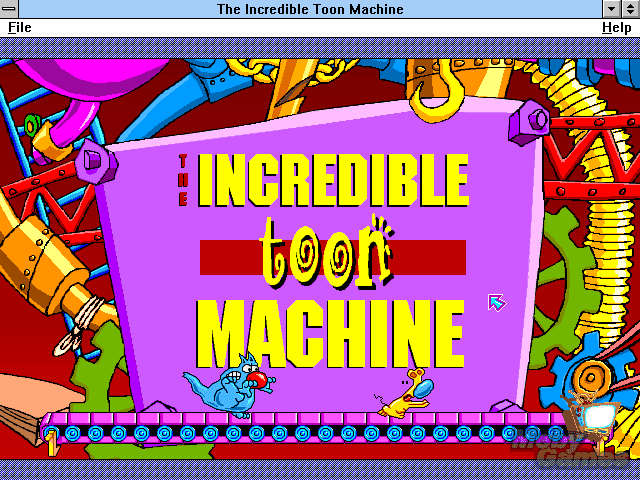The height and width of the screenshot is (480, 640).
Task: Open the File menu
Action: tap(20, 27)
